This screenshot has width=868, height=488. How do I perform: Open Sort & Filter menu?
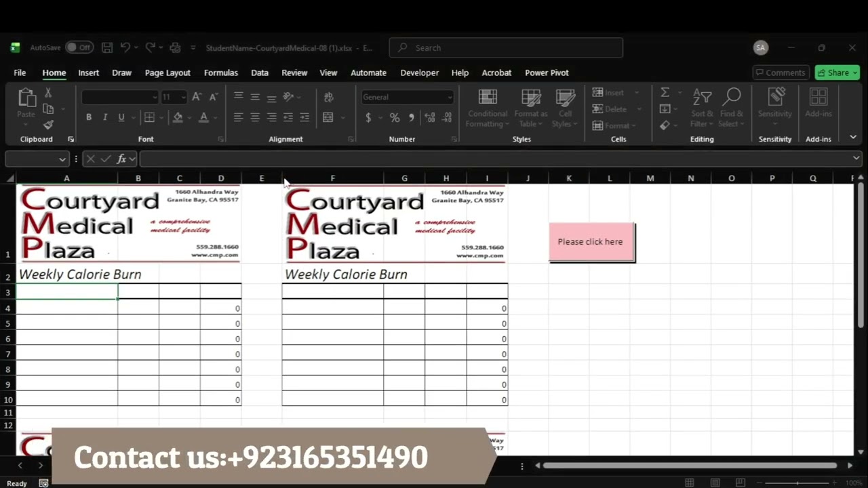[702, 108]
